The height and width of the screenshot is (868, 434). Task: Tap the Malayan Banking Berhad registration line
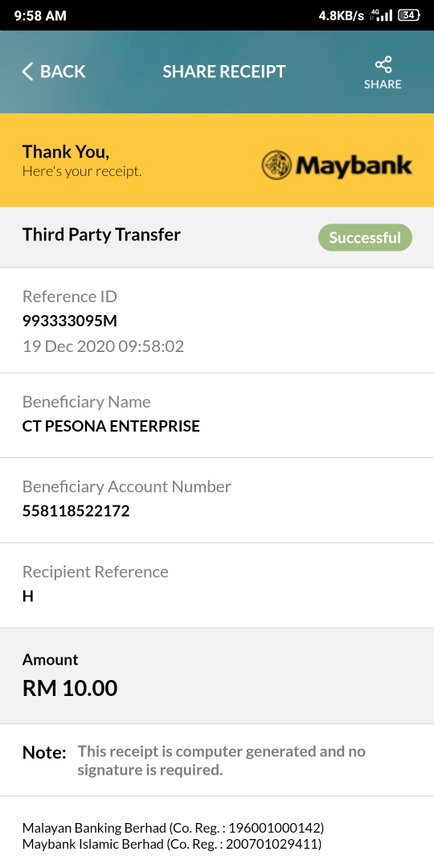tap(174, 828)
